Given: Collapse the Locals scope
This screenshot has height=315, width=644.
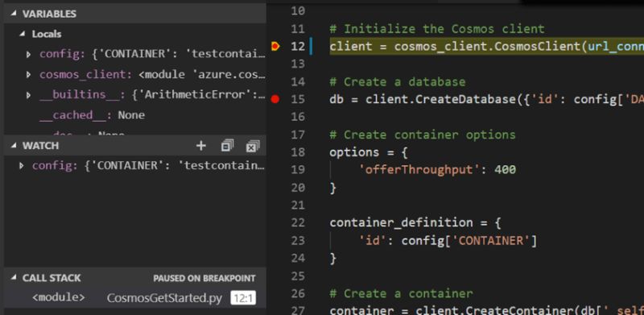Looking at the screenshot, I should pyautogui.click(x=23, y=34).
